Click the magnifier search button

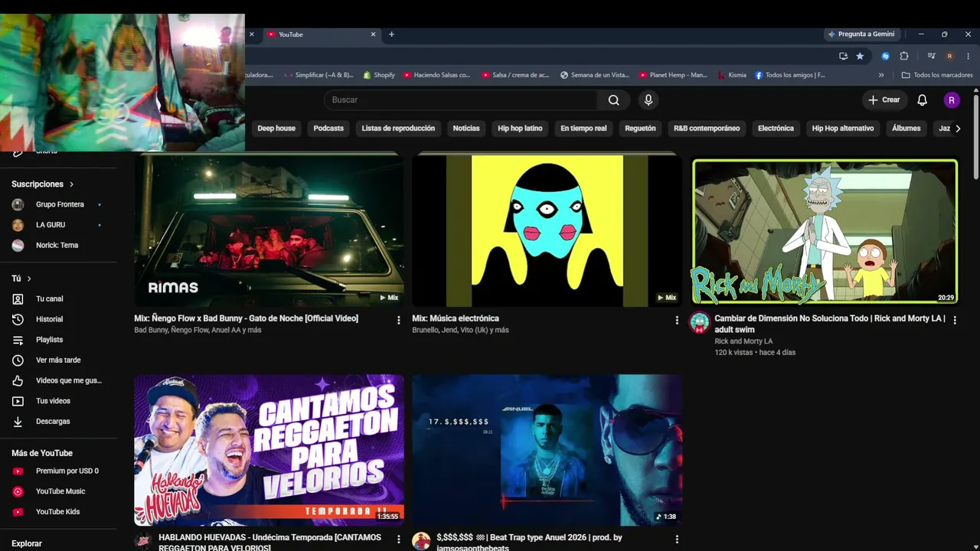tap(613, 100)
